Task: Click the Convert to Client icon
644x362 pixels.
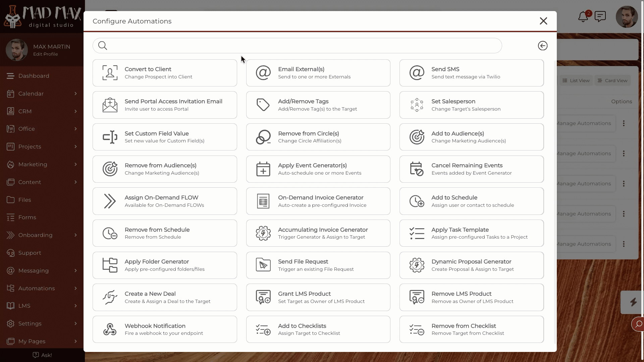Action: click(110, 72)
